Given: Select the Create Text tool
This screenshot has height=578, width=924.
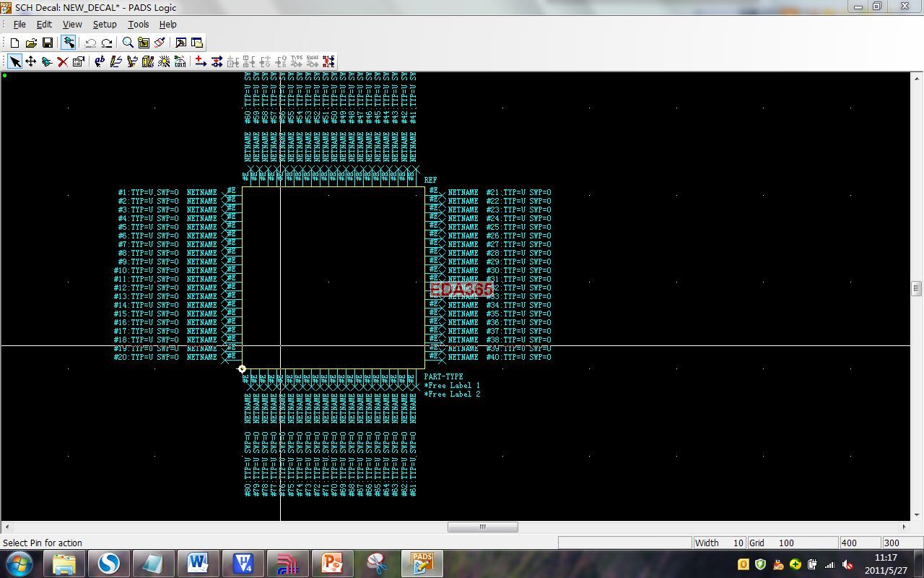Looking at the screenshot, I should coord(100,61).
